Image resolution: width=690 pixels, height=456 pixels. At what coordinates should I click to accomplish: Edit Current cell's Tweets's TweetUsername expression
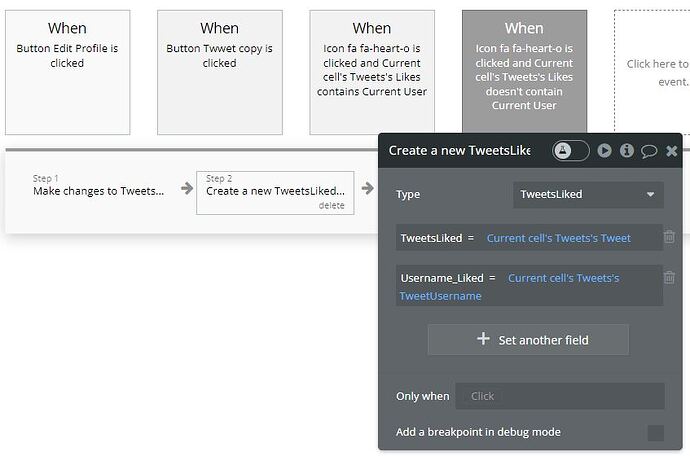pos(509,287)
